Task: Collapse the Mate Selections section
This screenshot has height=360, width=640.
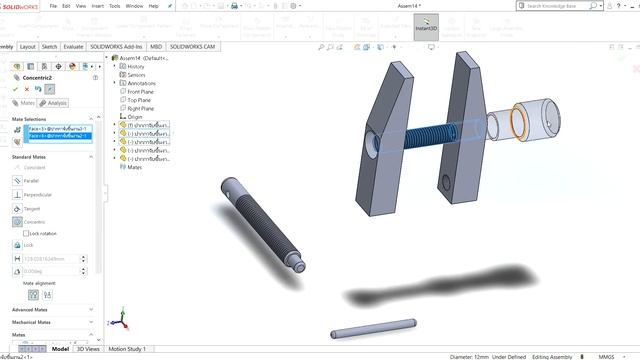Action: coord(91,119)
